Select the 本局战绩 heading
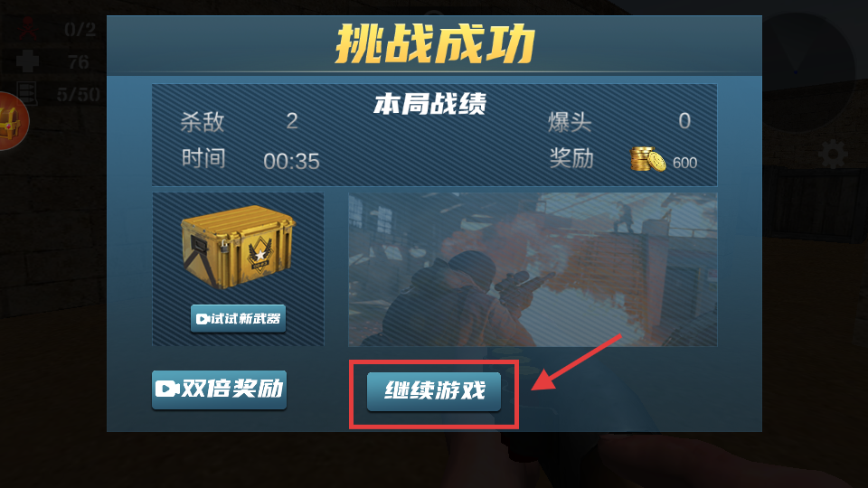 430,104
